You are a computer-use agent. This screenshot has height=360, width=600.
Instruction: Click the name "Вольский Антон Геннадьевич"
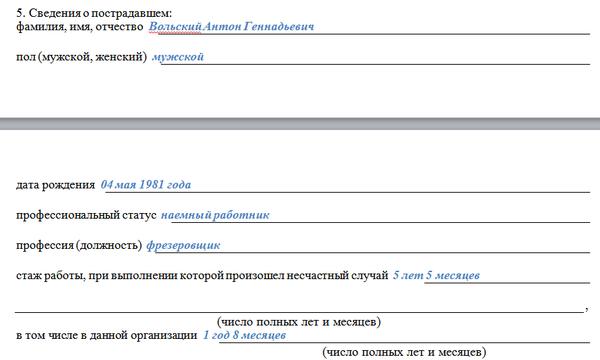click(x=231, y=26)
